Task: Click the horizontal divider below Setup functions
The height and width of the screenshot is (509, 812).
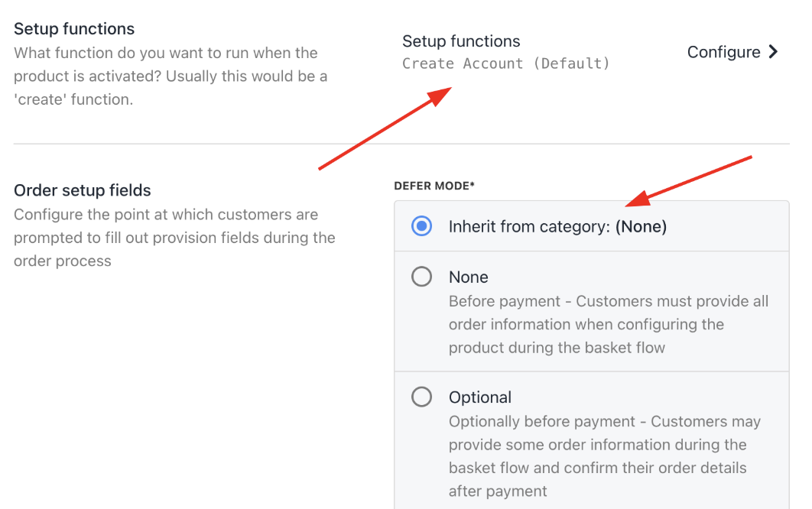Action: point(401,144)
